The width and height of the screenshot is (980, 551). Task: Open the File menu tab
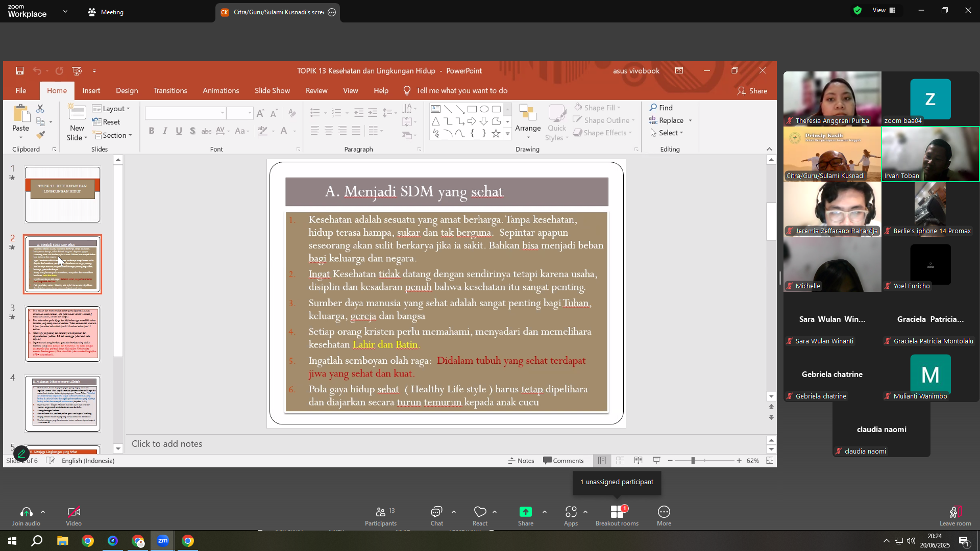click(x=21, y=91)
